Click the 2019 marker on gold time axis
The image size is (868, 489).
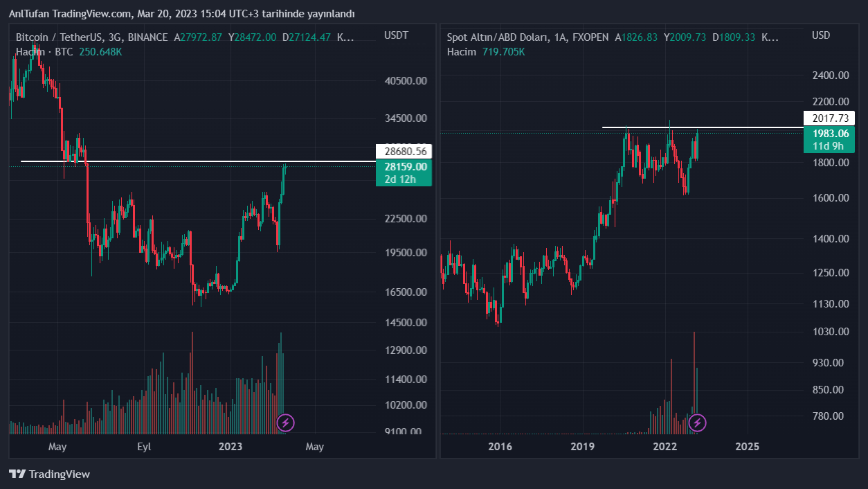(x=583, y=447)
